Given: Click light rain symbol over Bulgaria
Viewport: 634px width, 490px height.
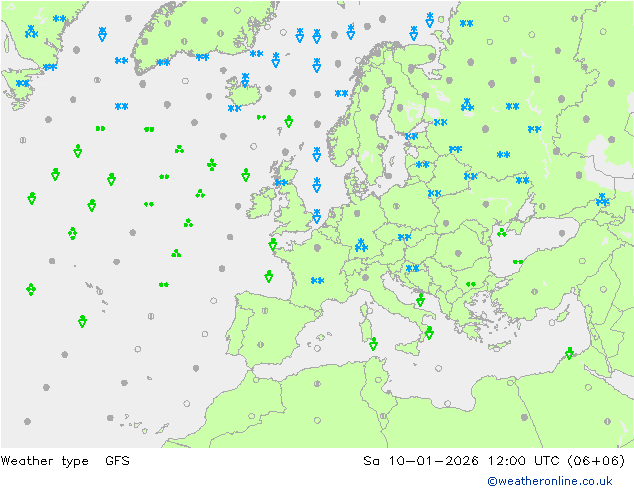Looking at the screenshot, I should pyautogui.click(x=471, y=284).
